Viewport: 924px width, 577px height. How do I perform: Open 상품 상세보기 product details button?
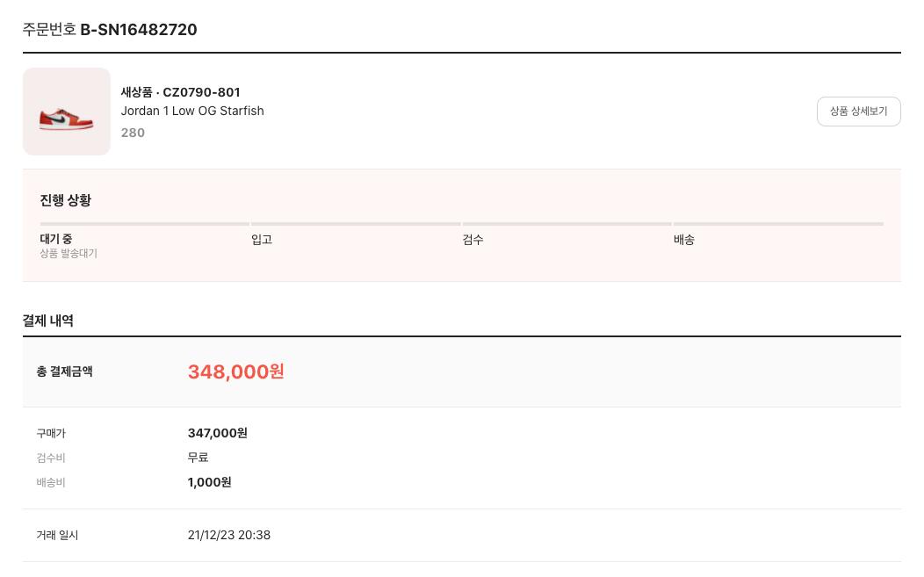pos(858,112)
